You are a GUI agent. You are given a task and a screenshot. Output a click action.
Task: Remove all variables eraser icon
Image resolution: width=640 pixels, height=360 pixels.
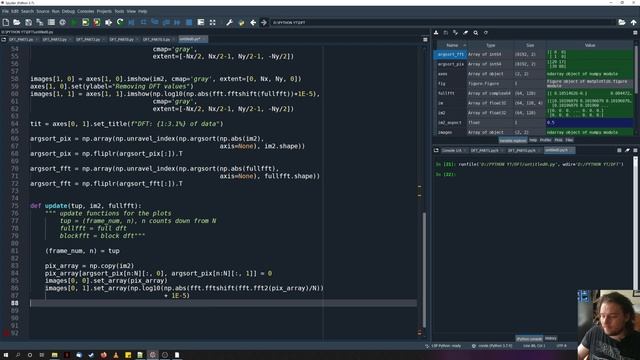click(466, 33)
